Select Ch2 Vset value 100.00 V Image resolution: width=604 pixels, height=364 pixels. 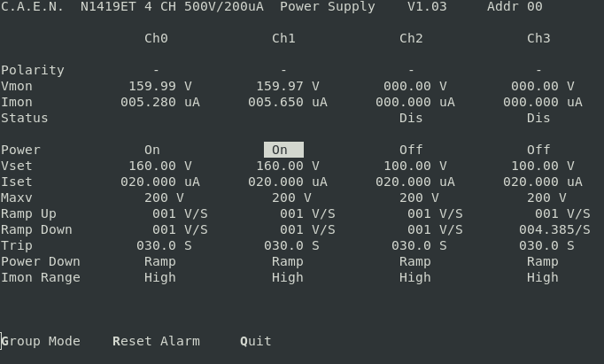(415, 166)
